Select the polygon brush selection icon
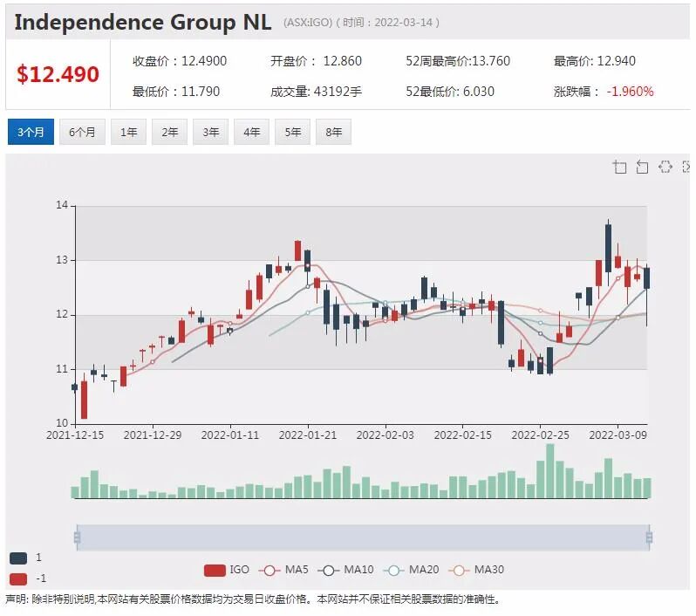 (x=665, y=167)
